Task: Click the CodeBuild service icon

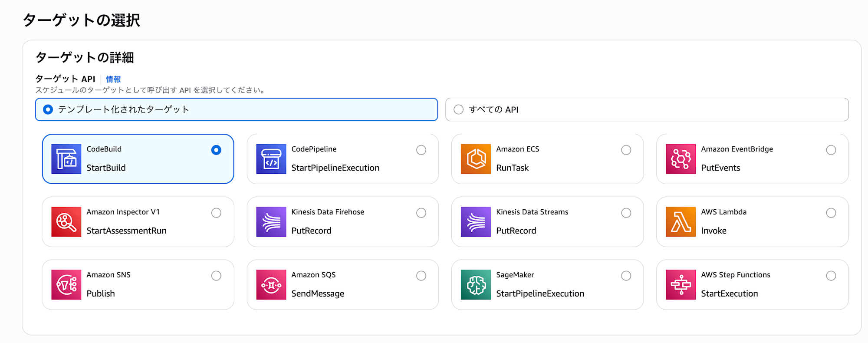Action: [66, 159]
